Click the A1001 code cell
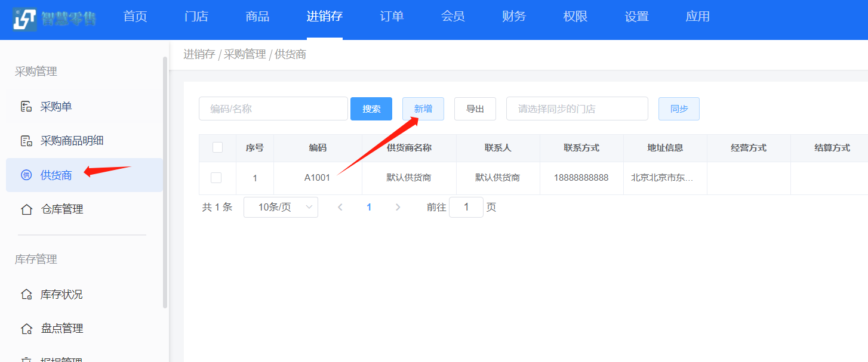Image resolution: width=868 pixels, height=362 pixels. [318, 178]
